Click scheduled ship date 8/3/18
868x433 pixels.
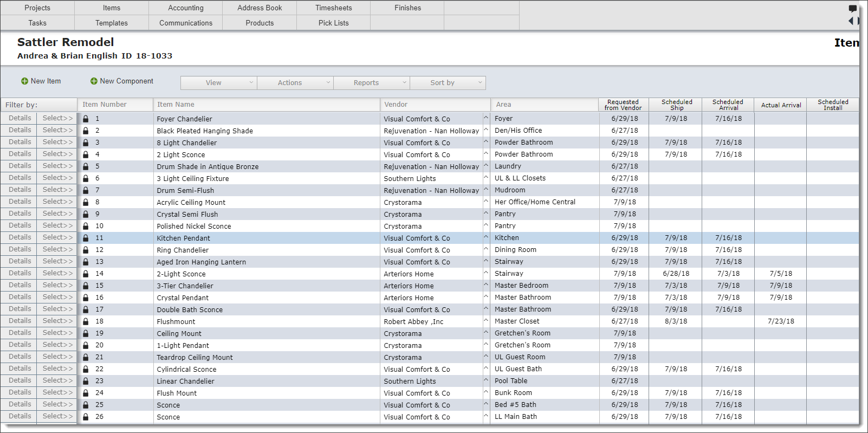point(676,321)
